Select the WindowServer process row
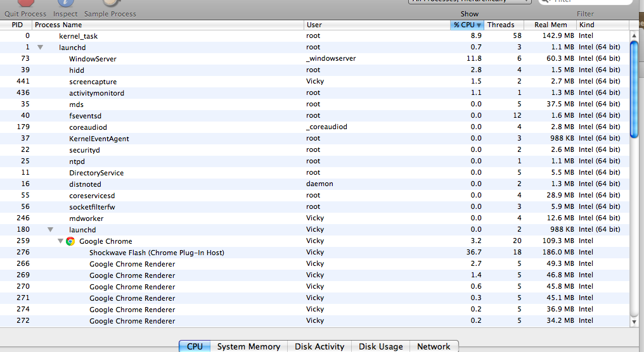The image size is (644, 352). click(314, 59)
